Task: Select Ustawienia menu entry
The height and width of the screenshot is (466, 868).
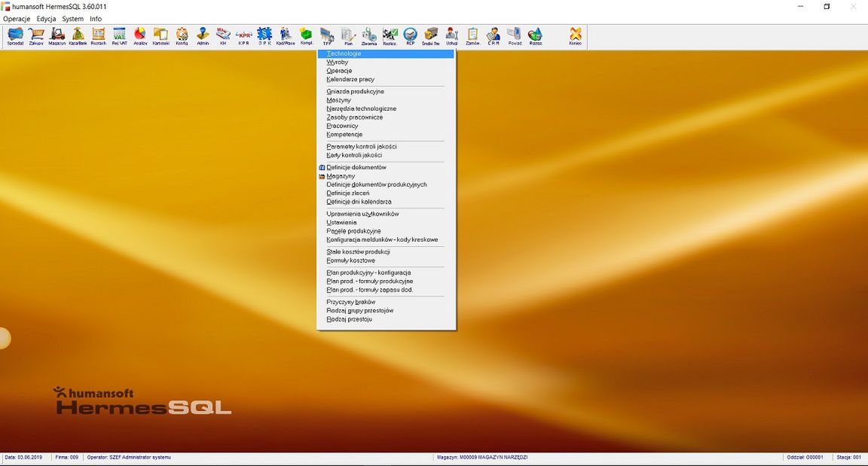Action: click(x=386, y=223)
